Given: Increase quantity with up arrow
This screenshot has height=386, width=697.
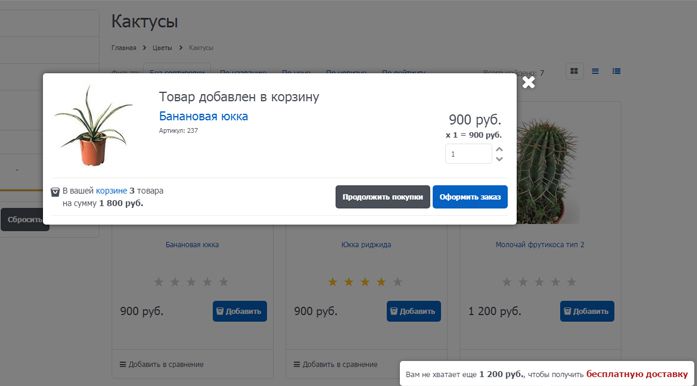Looking at the screenshot, I should [499, 149].
